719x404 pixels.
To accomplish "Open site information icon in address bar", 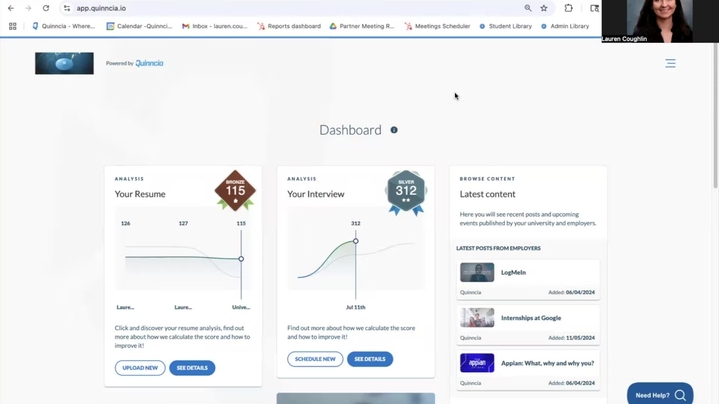I will click(67, 8).
